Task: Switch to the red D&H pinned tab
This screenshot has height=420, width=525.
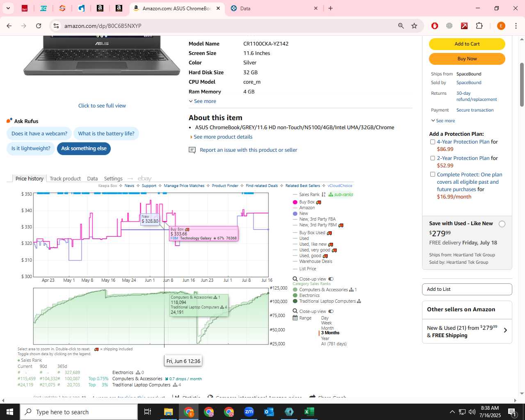Action: pos(25,8)
